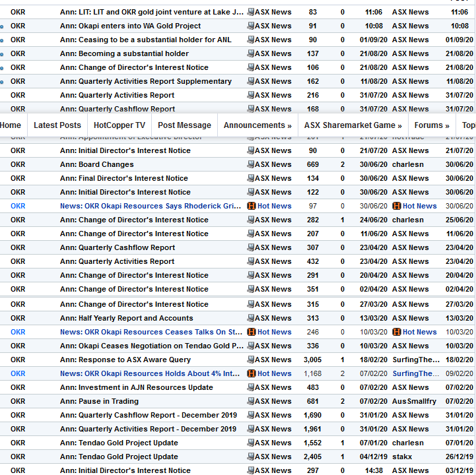Click ASX News icon beside Okapi Ceases Negotiation on Tendao
Screen dimensions: 476x475
click(x=250, y=346)
